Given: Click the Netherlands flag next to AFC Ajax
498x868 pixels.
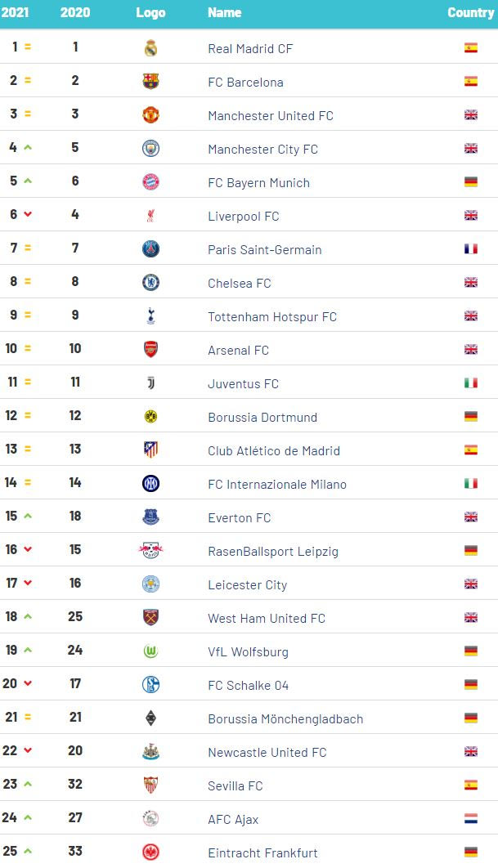Looking at the screenshot, I should click(471, 819).
